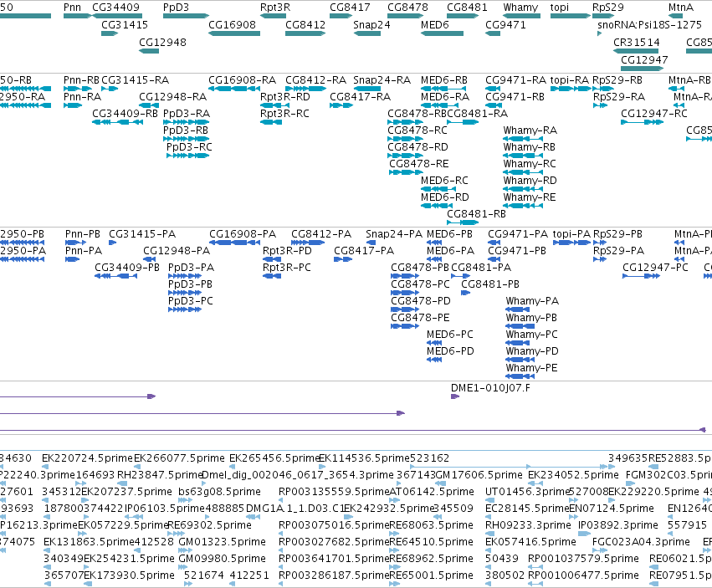Click the FGC023A04.3prime EST label

click(641, 542)
